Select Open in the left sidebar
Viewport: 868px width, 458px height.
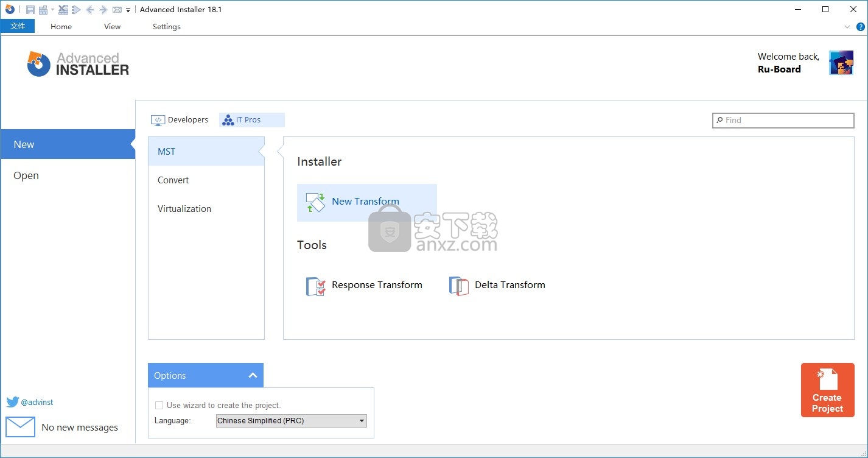[x=68, y=175]
